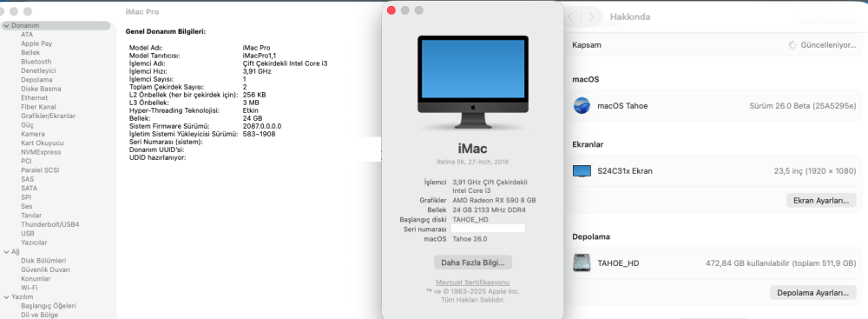The image size is (868, 319).
Task: Open Ekran Ayarları button
Action: click(821, 200)
